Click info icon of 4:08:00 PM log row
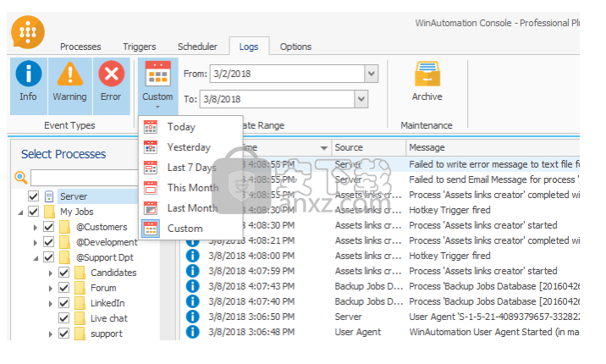 click(x=192, y=256)
